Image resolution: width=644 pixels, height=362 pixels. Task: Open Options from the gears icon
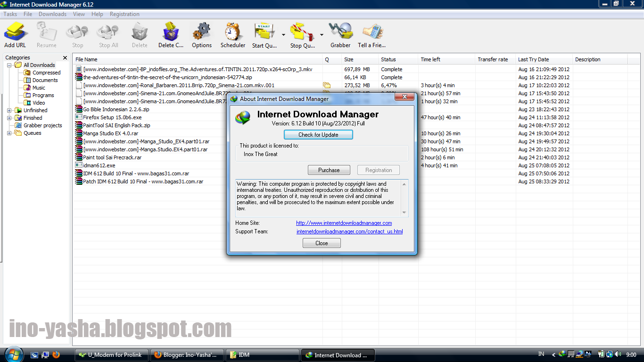(202, 35)
